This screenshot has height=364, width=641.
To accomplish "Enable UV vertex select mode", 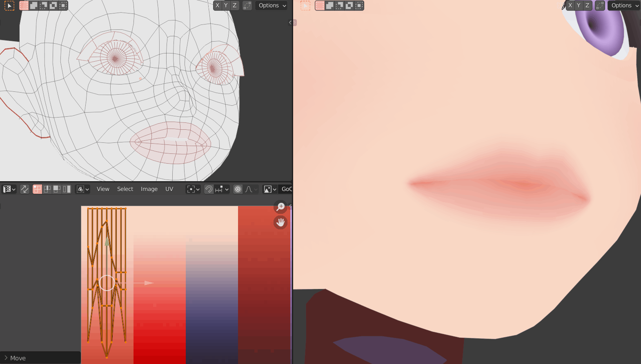I will [38, 189].
